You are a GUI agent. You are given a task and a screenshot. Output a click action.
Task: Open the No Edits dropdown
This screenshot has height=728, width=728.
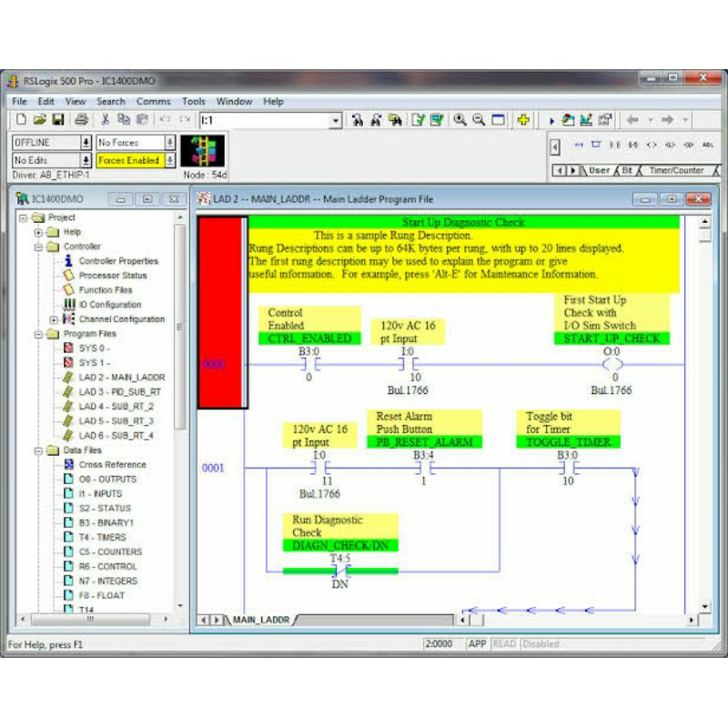pyautogui.click(x=86, y=161)
